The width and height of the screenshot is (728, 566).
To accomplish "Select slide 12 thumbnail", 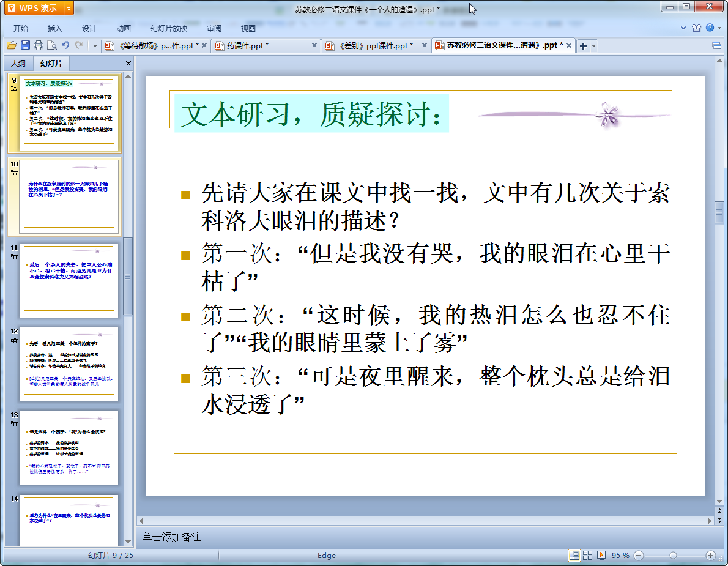I will 69,364.
